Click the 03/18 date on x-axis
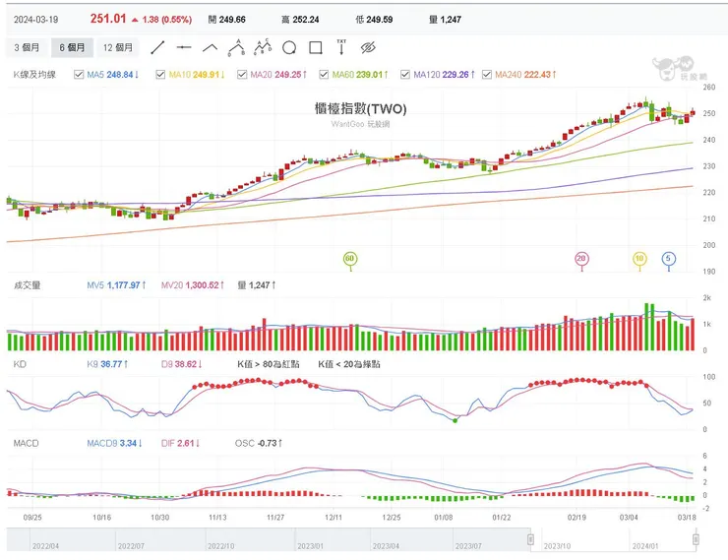Screen dimensions: 728x560 (687, 517)
